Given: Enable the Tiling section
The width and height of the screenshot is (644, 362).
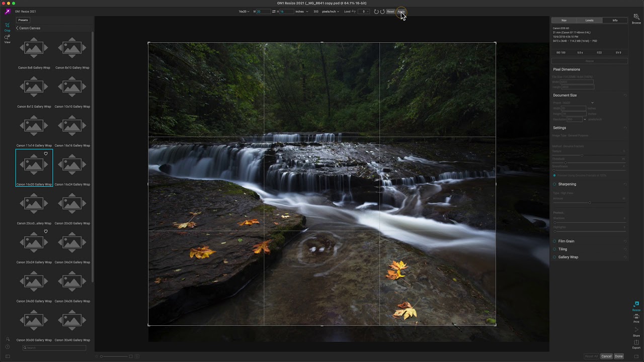Looking at the screenshot, I should point(554,249).
